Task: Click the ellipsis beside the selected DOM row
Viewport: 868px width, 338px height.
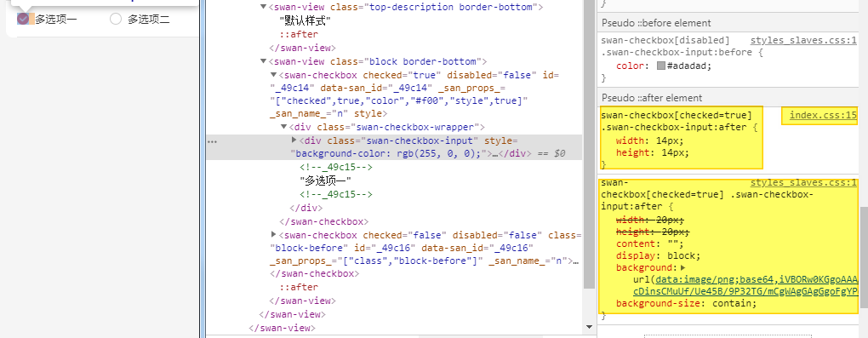Action: tap(212, 141)
